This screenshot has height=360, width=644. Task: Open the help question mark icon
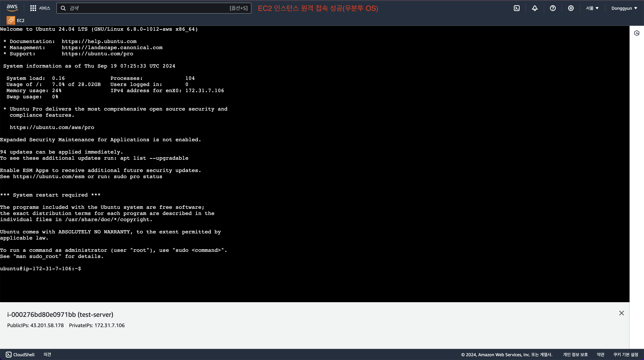pyautogui.click(x=552, y=8)
